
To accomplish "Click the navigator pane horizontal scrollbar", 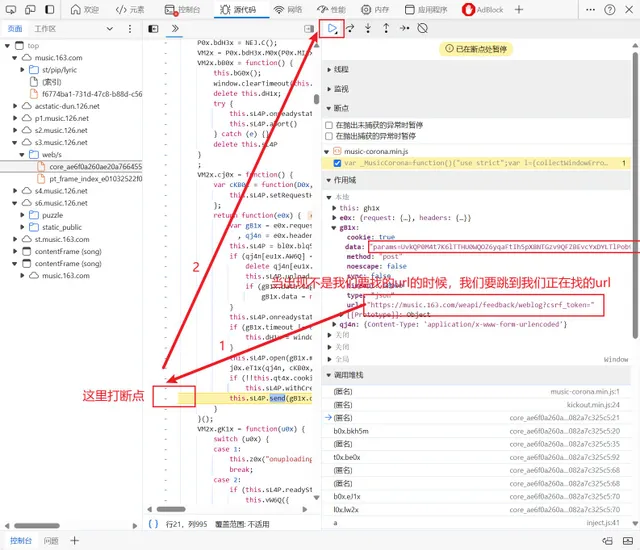I will point(37,526).
